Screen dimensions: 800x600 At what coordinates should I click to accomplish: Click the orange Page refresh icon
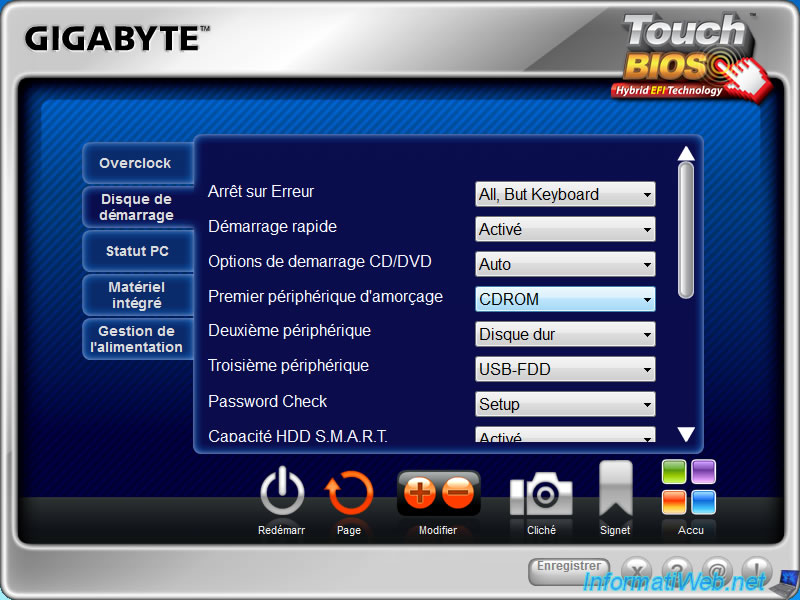[x=349, y=493]
